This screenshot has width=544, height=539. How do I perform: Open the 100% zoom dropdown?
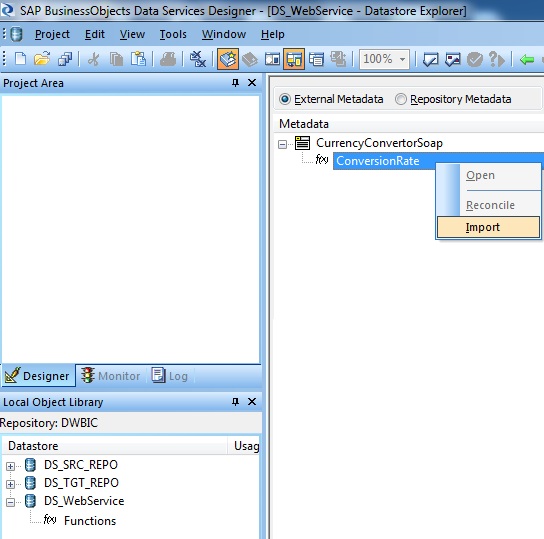coord(402,59)
